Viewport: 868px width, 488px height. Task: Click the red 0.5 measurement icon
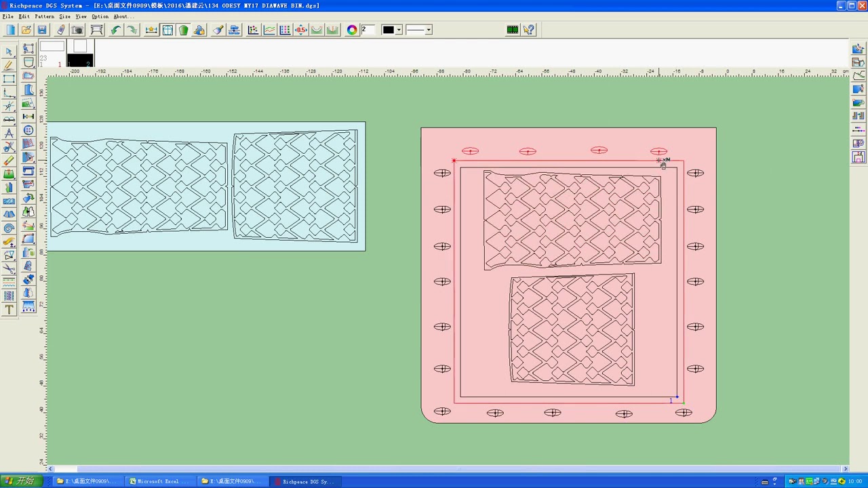[x=301, y=30]
